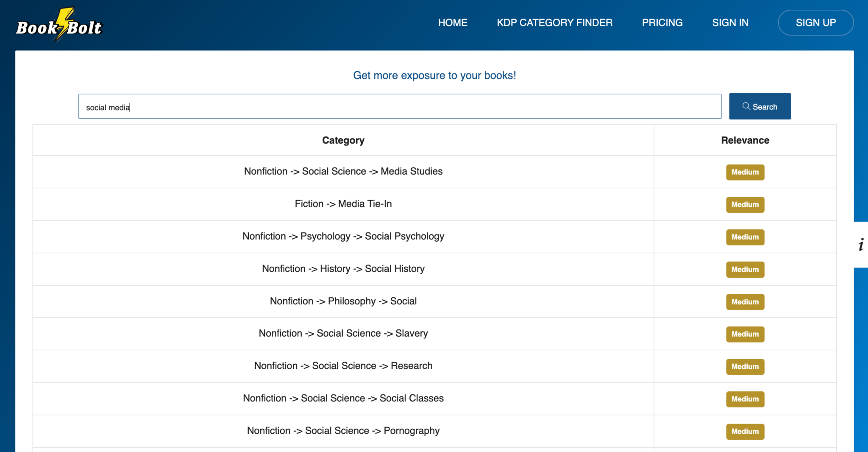Viewport: 868px width, 452px height.
Task: Go to KDP CATEGORY FINDER page
Action: coord(554,22)
